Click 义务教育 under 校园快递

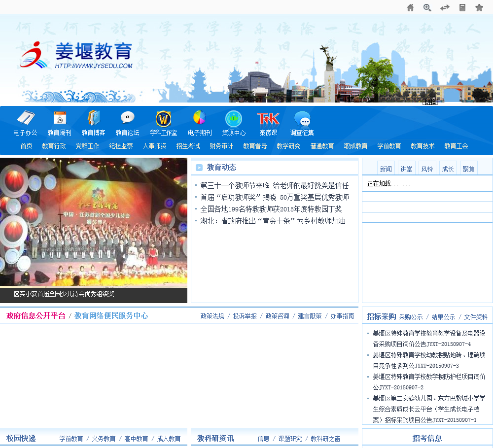coord(104,439)
